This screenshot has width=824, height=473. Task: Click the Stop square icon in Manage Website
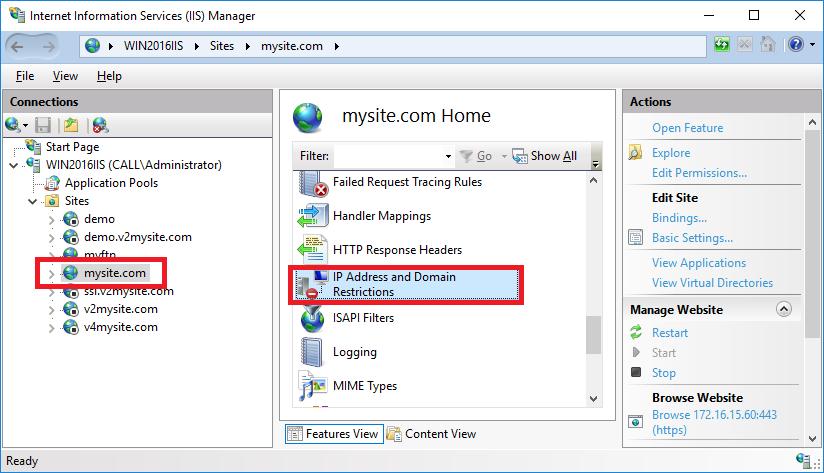(x=636, y=372)
